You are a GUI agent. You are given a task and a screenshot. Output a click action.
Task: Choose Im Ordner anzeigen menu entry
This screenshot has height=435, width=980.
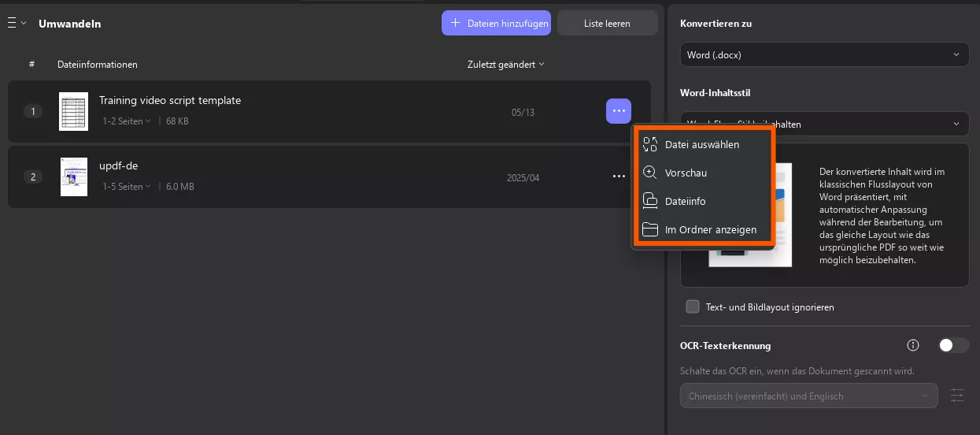coord(710,230)
